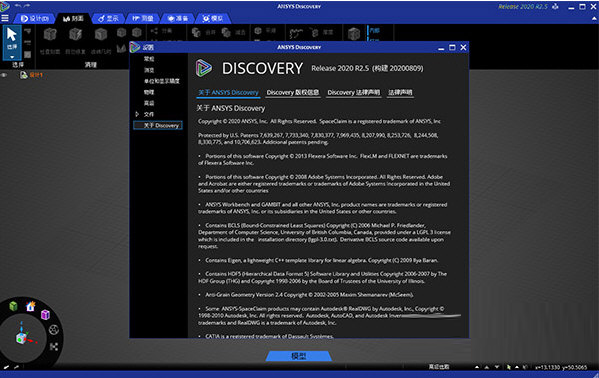Maximize the settings dialog window

pyautogui.click(x=452, y=47)
